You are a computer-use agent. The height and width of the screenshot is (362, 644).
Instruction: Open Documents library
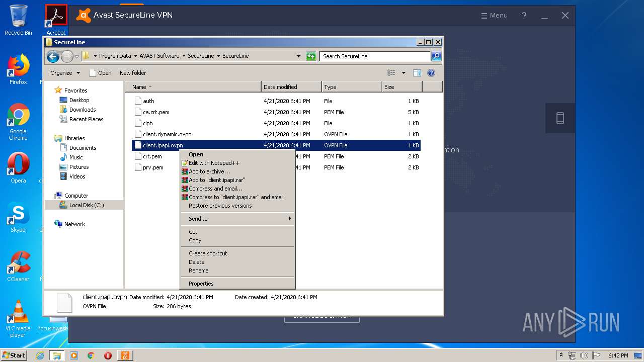point(83,148)
